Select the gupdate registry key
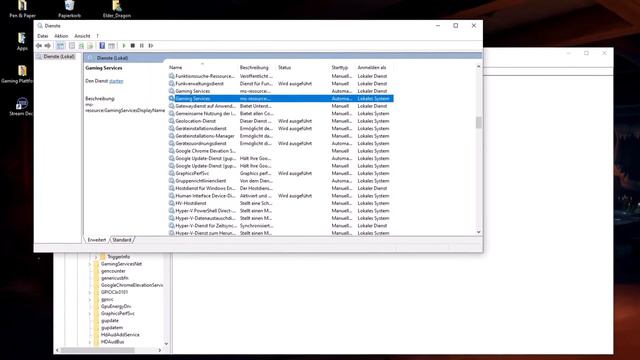The width and height of the screenshot is (640, 360). pyautogui.click(x=109, y=320)
